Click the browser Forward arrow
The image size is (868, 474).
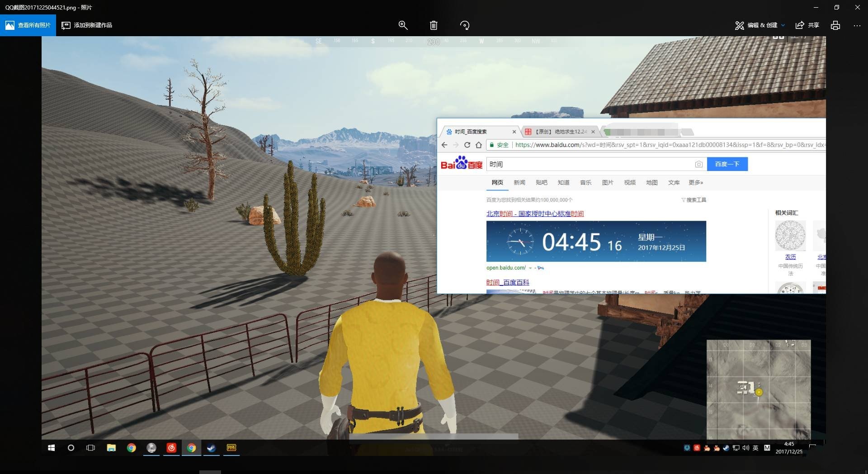pos(456,145)
